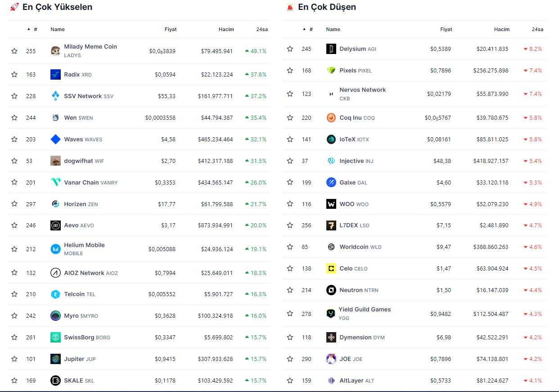
Task: Click the Delysium AGI logo icon
Action: click(x=331, y=49)
